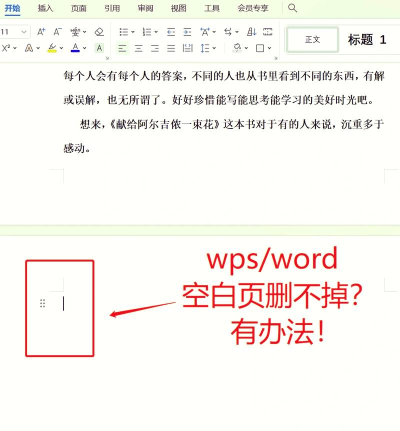The image size is (400, 431).
Task: Expand the phonetic guide dropdown arrow
Action: tap(84, 32)
